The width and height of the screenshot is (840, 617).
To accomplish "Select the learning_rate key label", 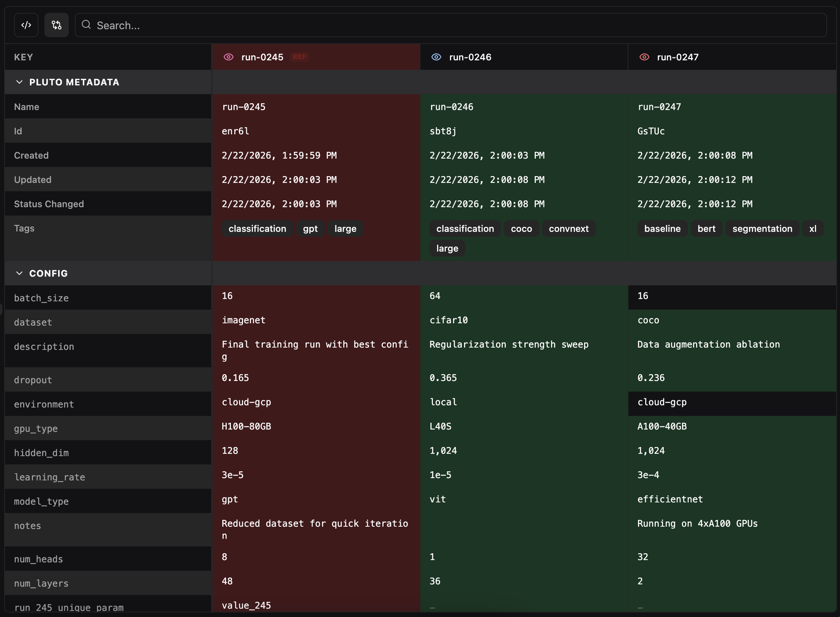I will click(x=50, y=477).
